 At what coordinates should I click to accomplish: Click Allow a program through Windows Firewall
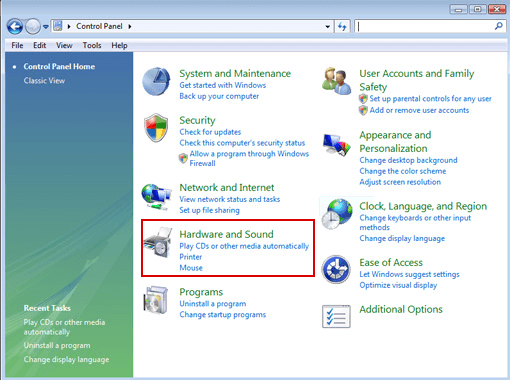coord(249,158)
